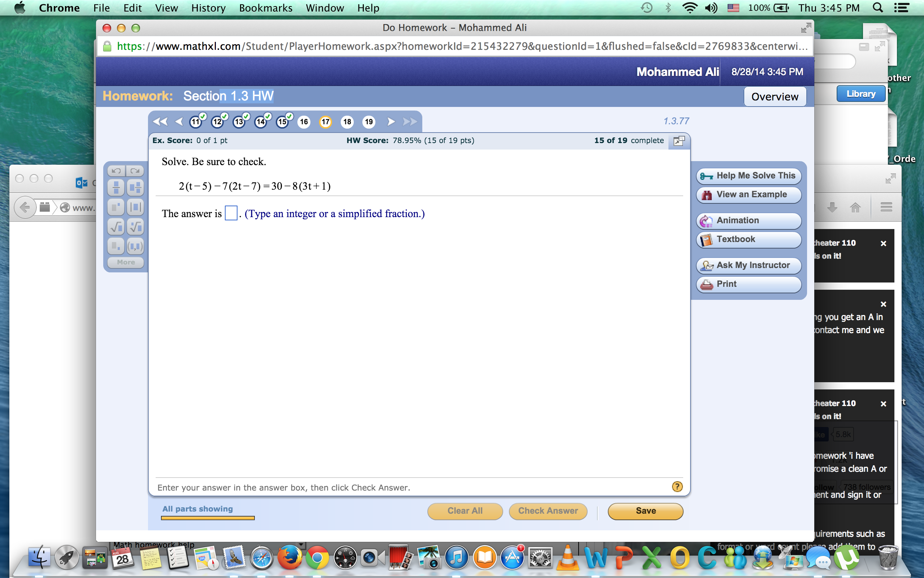Click the Library button in background window

(860, 94)
